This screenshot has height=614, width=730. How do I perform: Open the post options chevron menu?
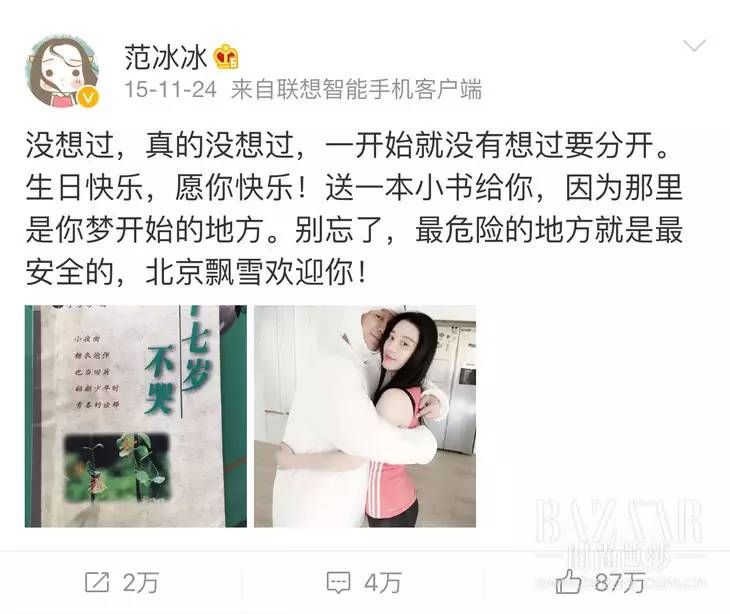tap(694, 46)
